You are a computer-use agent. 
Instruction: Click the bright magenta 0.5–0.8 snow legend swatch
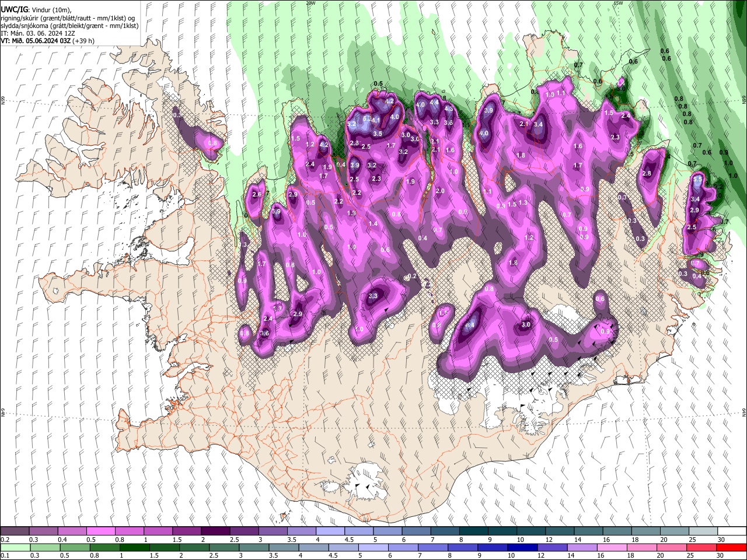click(101, 531)
